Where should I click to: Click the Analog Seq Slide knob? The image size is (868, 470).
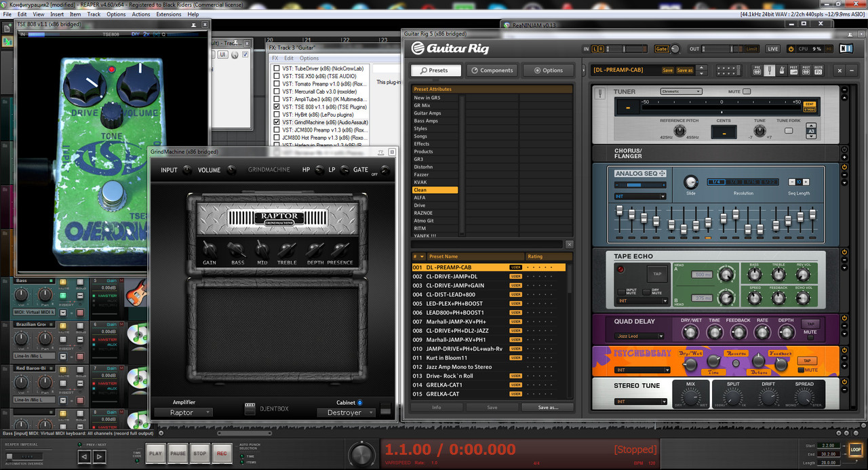click(690, 182)
